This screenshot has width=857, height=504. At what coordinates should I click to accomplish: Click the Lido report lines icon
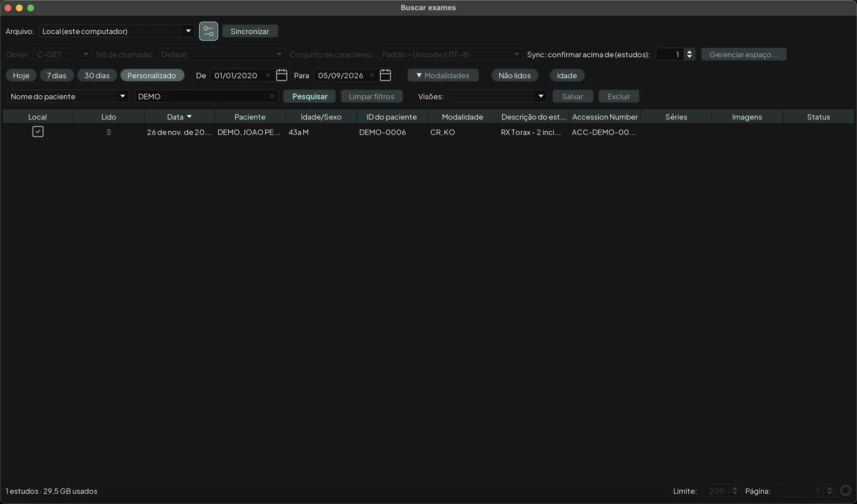click(109, 132)
